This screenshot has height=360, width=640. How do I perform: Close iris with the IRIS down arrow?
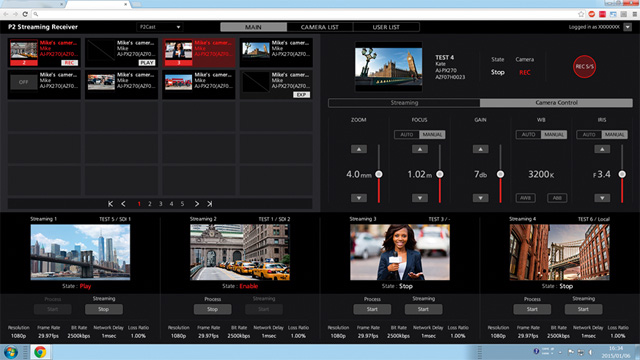[x=602, y=198]
